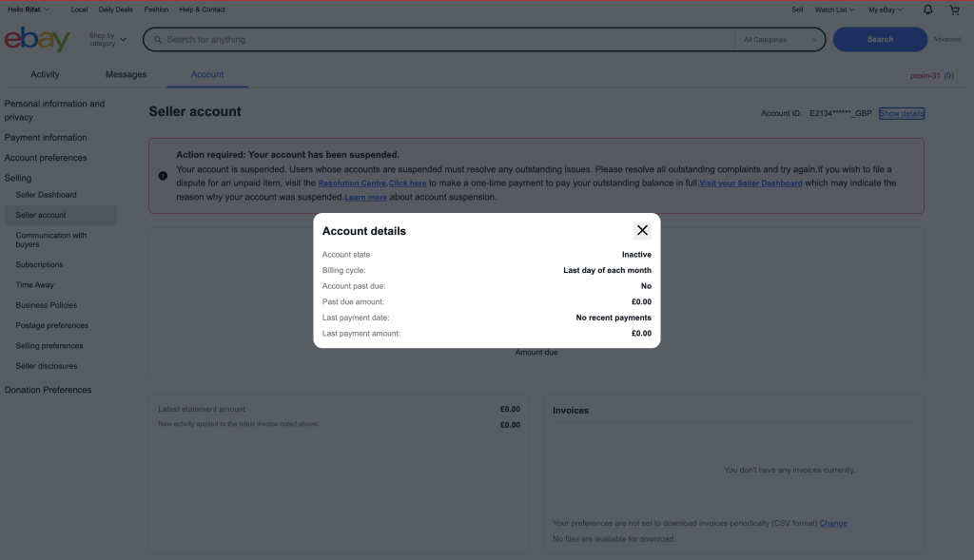Open Time Away in the sidebar
974x560 pixels.
[35, 285]
